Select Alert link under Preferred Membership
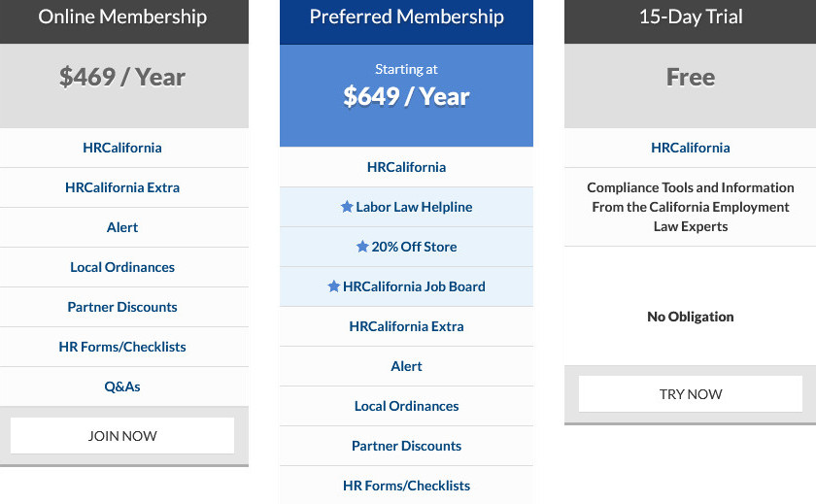 pyautogui.click(x=406, y=366)
